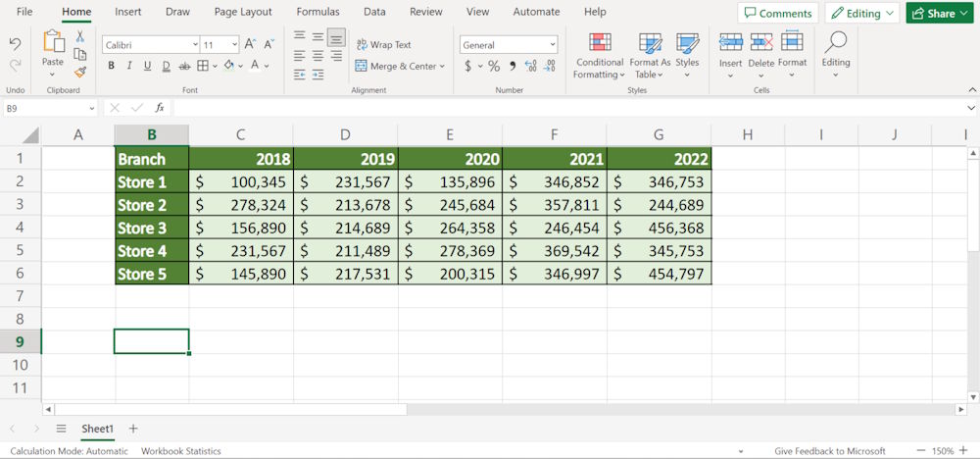Toggle Wrap Text
Viewport: 980px width, 459px height.
[383, 45]
